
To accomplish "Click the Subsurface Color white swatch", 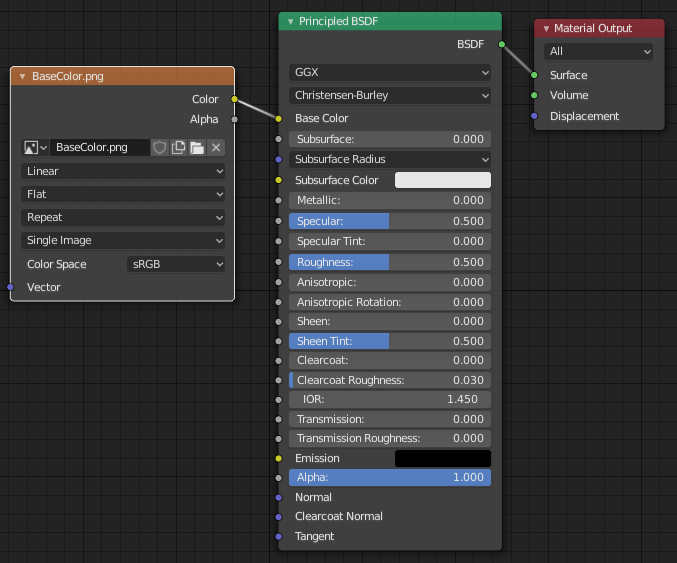I will coord(443,180).
